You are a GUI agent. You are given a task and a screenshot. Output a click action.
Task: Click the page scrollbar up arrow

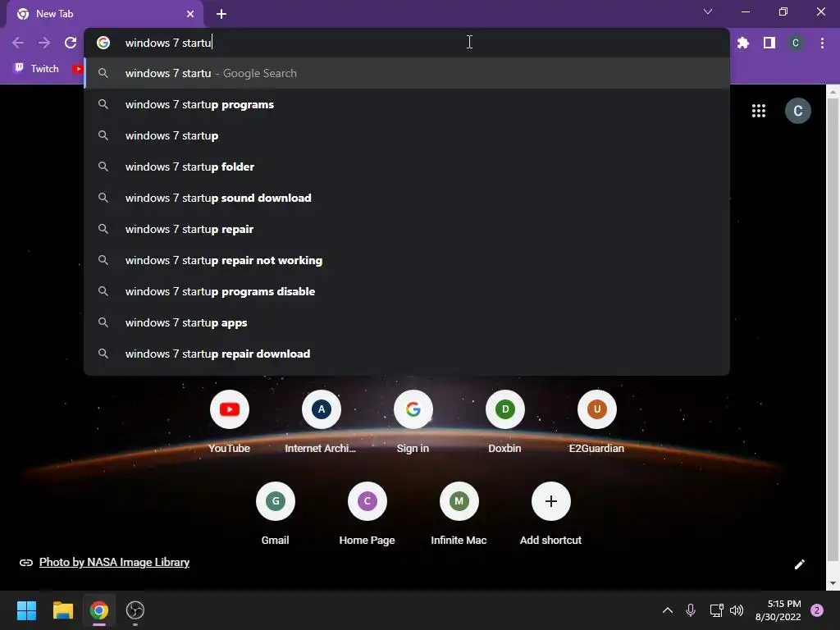(x=833, y=92)
